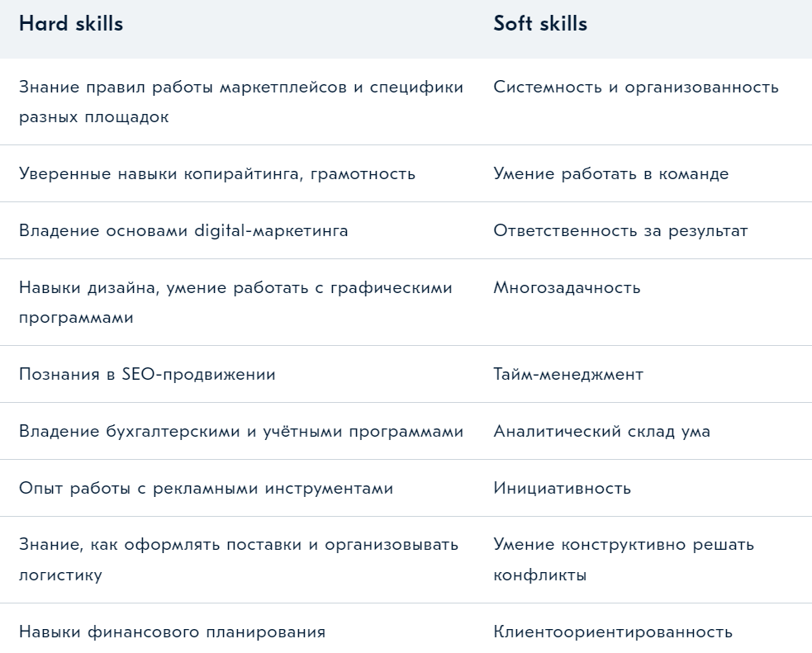Click the accounting programs skill cell
The width and height of the screenshot is (812, 653).
(x=240, y=431)
